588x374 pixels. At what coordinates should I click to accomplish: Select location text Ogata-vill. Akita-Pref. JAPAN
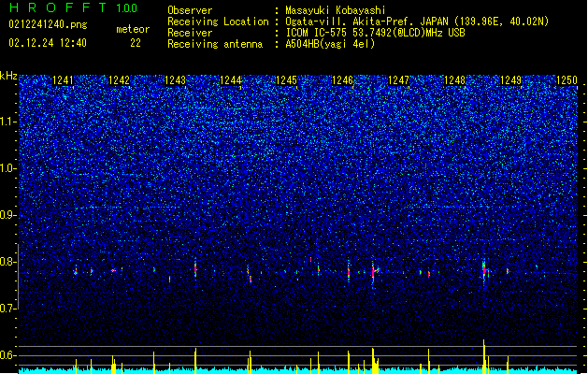(366, 22)
